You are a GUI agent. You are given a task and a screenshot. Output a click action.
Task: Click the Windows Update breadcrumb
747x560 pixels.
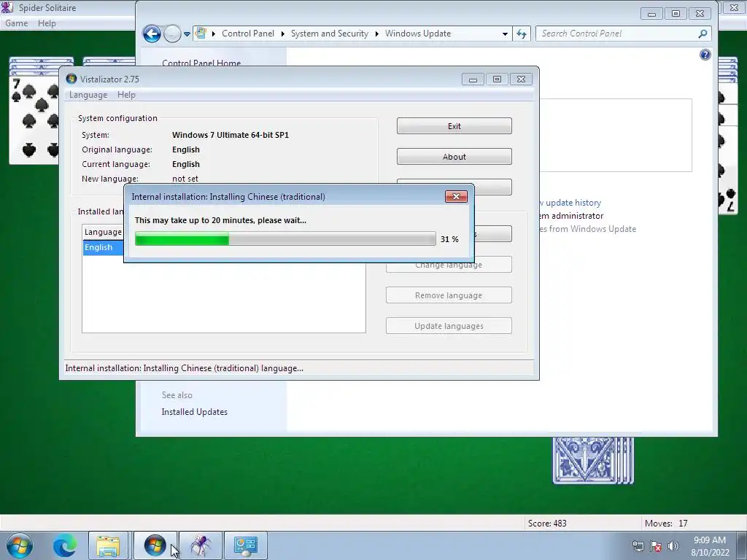[418, 34]
